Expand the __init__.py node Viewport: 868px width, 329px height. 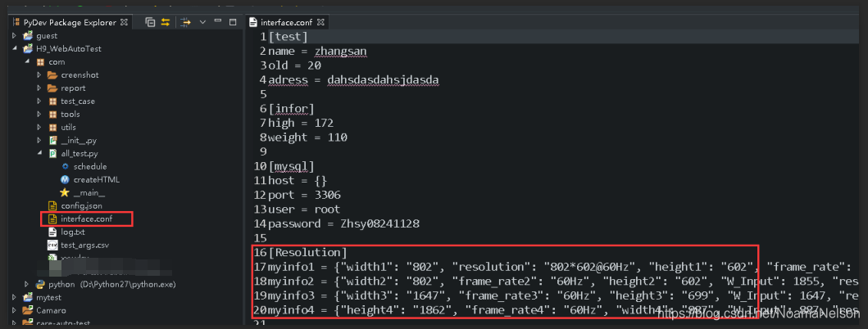[x=39, y=141]
